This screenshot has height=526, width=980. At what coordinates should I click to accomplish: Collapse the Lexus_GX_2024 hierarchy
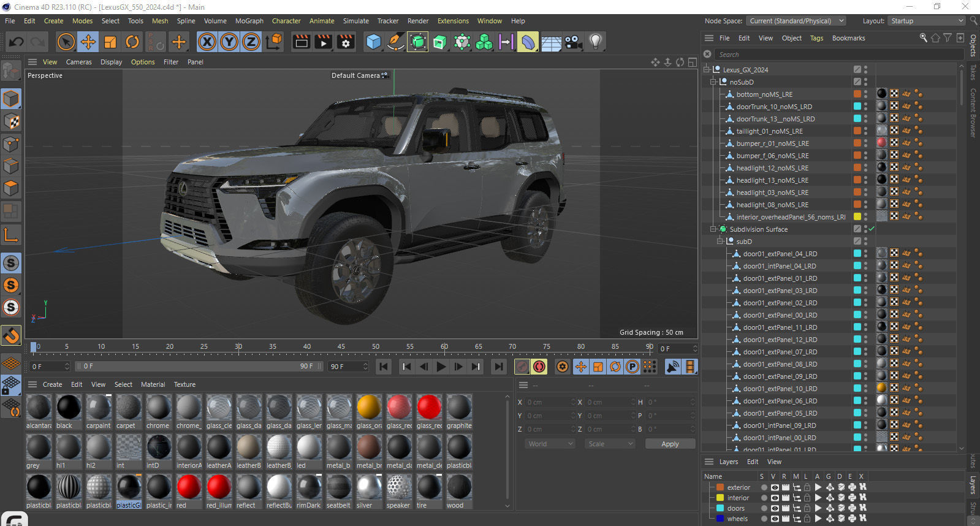click(707, 69)
